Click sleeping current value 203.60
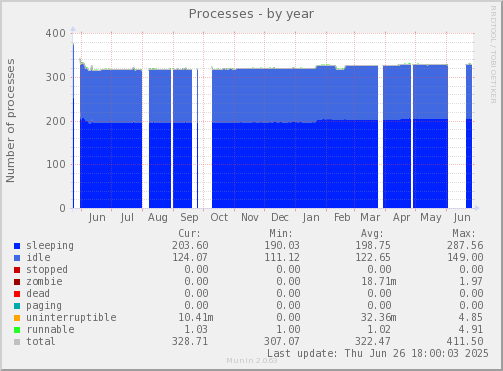The height and width of the screenshot is (371, 503). pos(190,245)
